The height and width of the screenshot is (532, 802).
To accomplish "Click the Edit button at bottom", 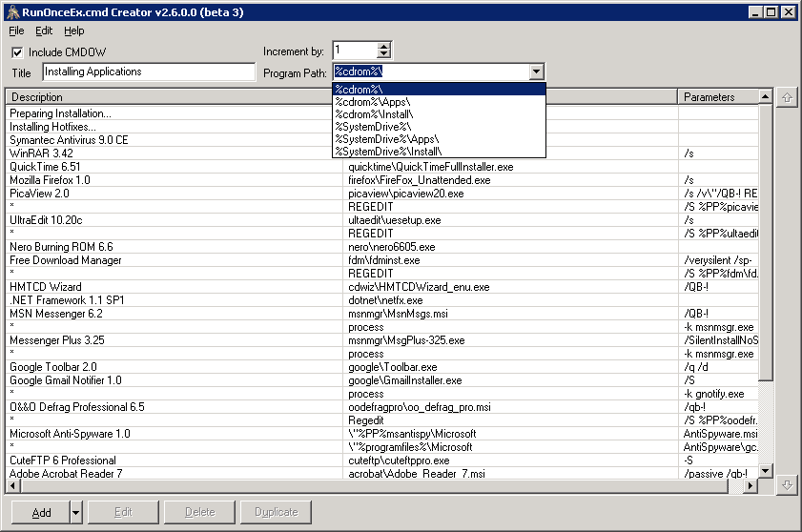I will [x=123, y=512].
